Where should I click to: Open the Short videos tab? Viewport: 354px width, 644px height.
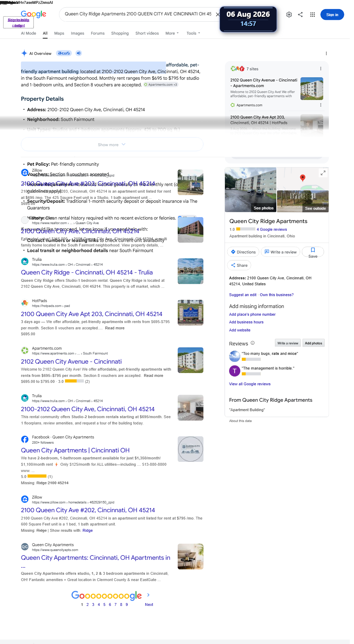[x=147, y=33]
